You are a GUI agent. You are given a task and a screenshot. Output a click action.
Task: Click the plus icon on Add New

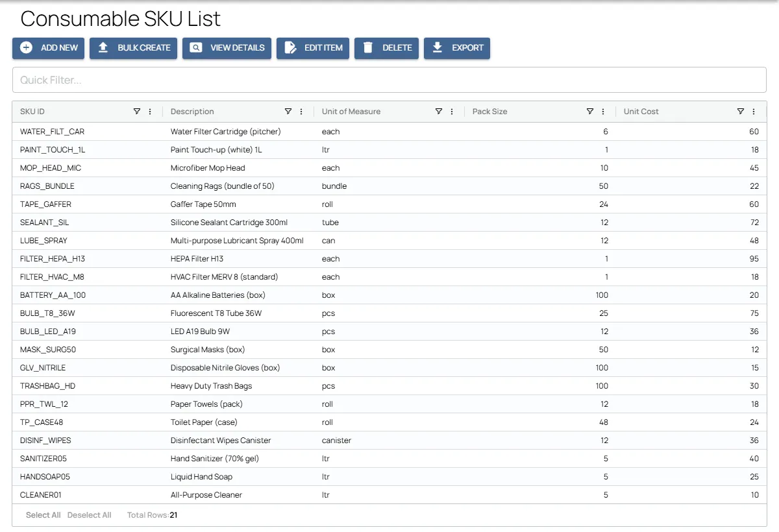click(27, 47)
